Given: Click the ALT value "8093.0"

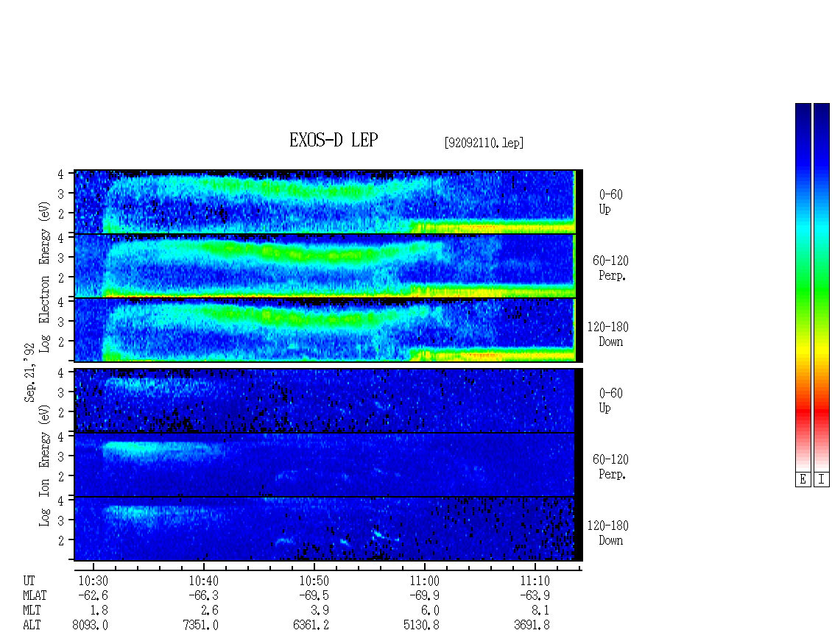Looking at the screenshot, I should point(91,626).
